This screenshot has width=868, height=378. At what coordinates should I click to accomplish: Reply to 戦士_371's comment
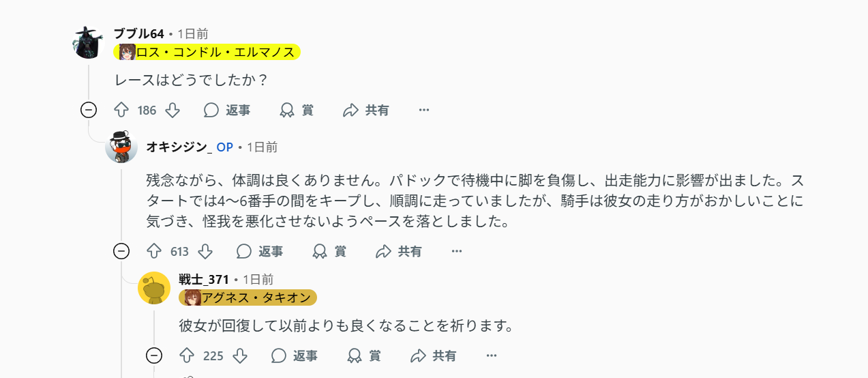tap(295, 355)
